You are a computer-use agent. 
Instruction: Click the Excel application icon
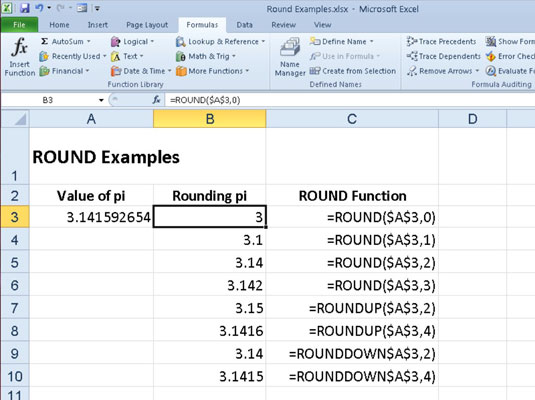point(7,8)
